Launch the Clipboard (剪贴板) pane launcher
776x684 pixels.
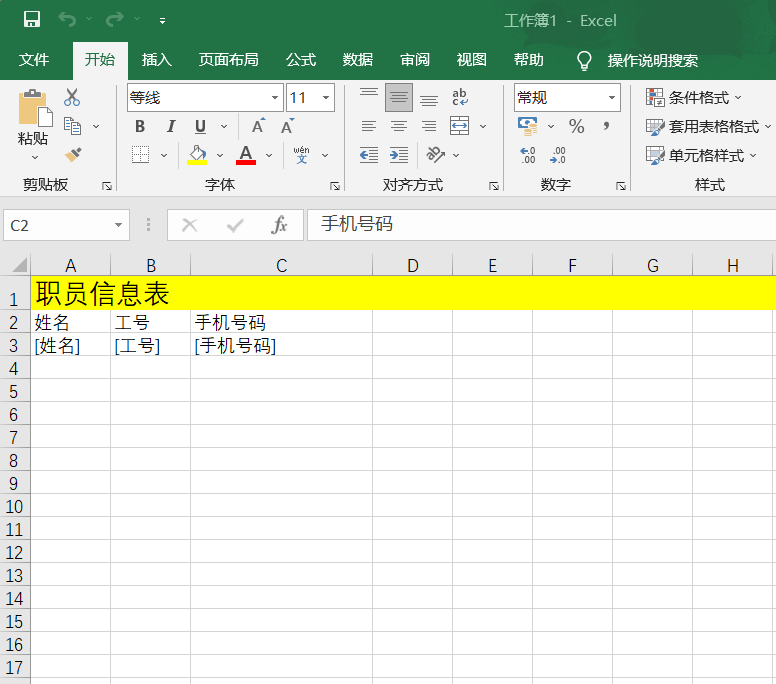point(107,186)
